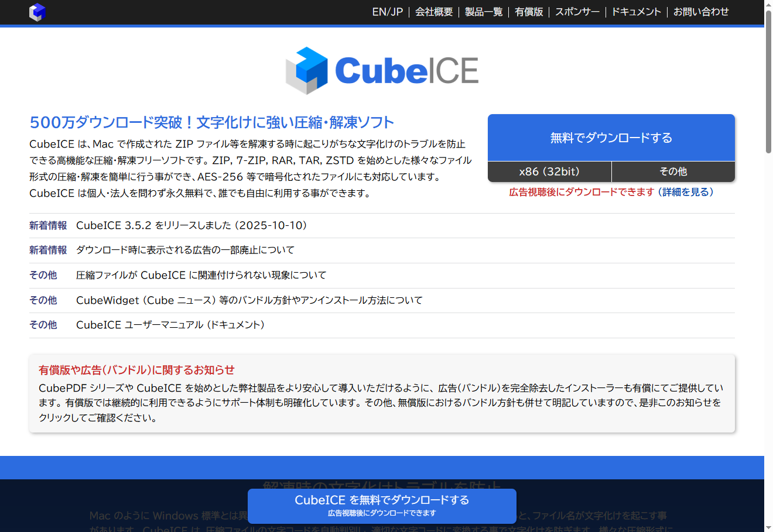Image resolution: width=773 pixels, height=532 pixels.
Task: Click the その他 download option button
Action: [673, 171]
